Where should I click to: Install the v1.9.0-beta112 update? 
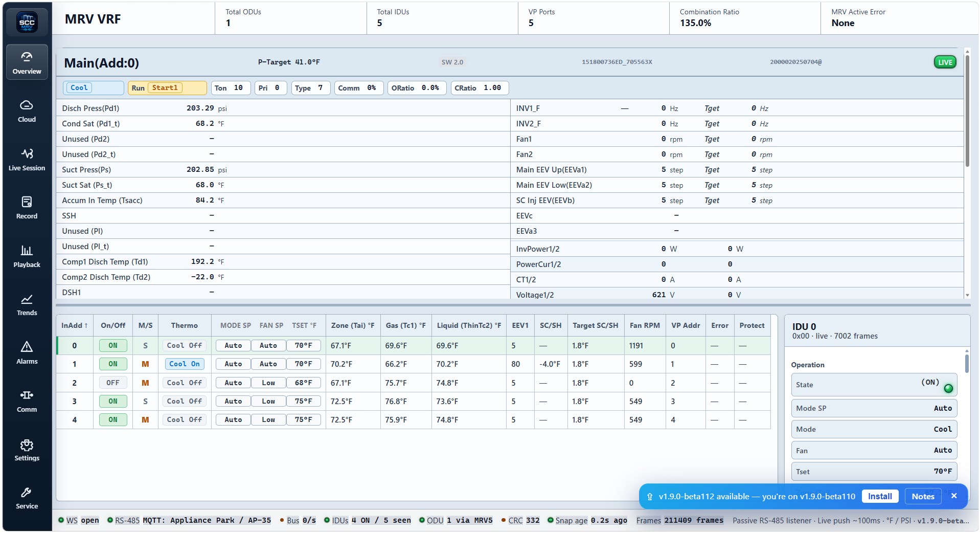(880, 497)
